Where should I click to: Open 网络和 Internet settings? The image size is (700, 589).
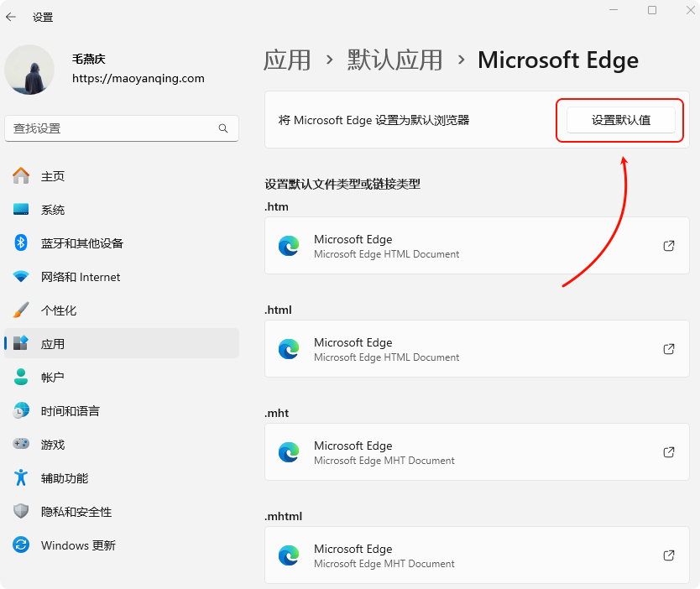(81, 277)
